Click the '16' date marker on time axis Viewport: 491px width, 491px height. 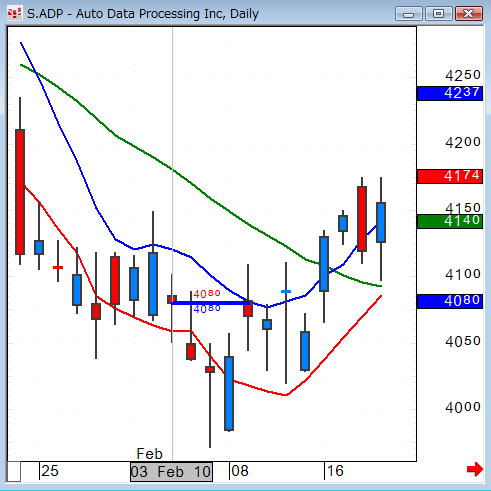(335, 471)
